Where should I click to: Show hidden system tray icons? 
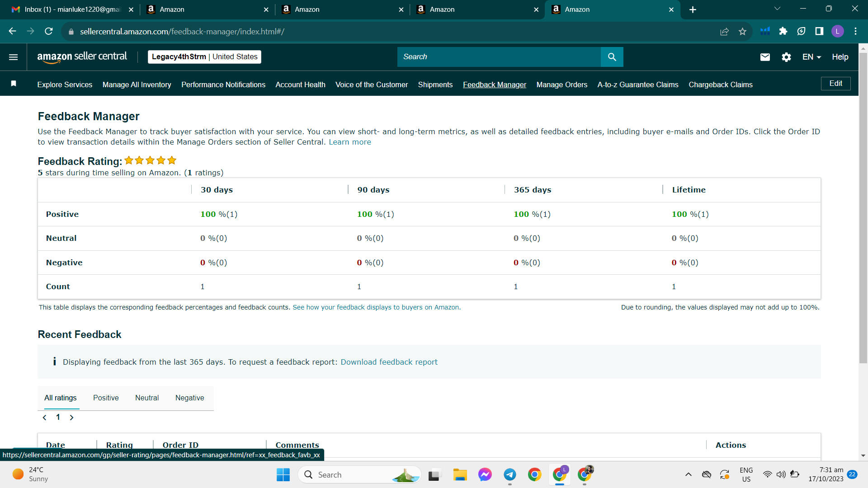pos(689,474)
